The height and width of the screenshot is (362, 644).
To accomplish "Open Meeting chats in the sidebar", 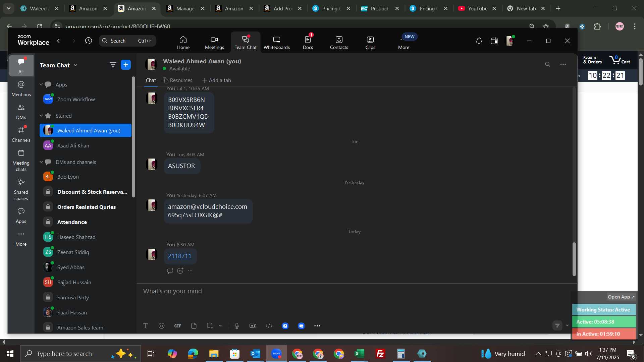I will click(x=21, y=161).
